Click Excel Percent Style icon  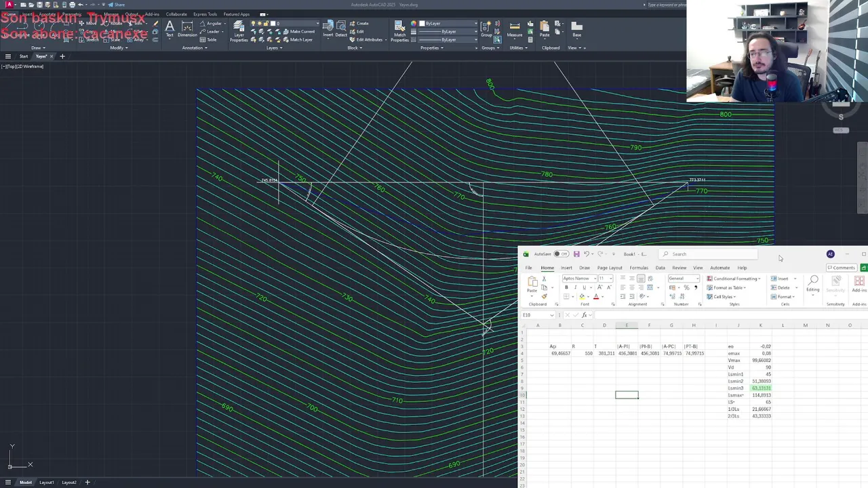(x=686, y=287)
